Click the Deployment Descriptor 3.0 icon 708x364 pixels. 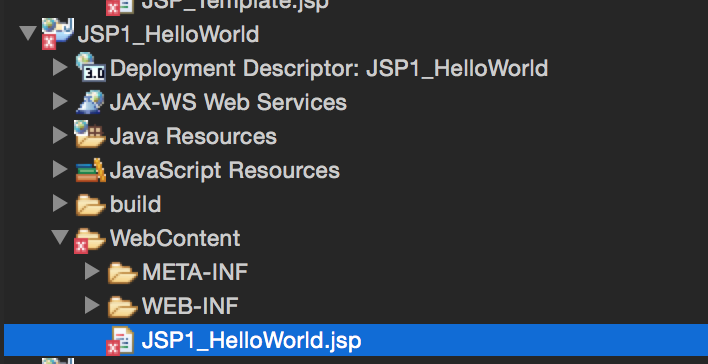pyautogui.click(x=90, y=67)
